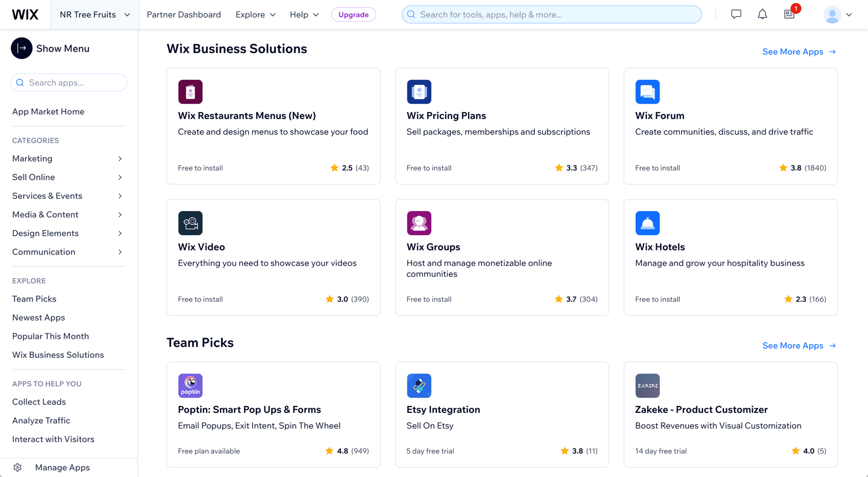Viewport: 868px width, 477px height.
Task: Open Team Picks in sidebar
Action: (34, 299)
